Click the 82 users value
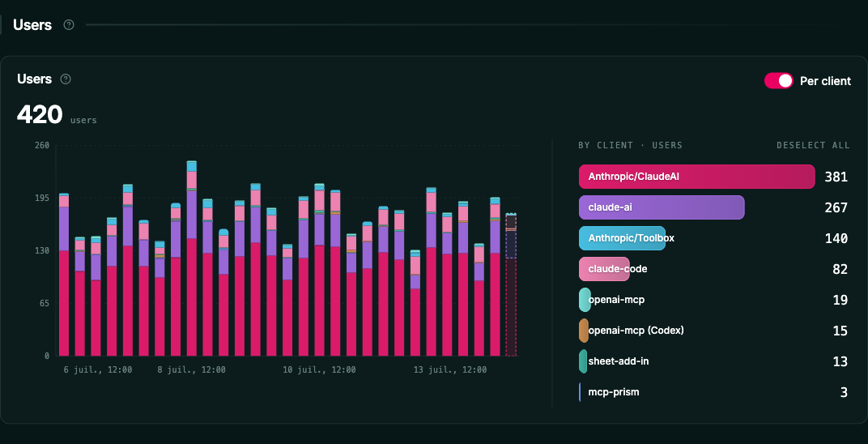The image size is (868, 444). tap(840, 269)
